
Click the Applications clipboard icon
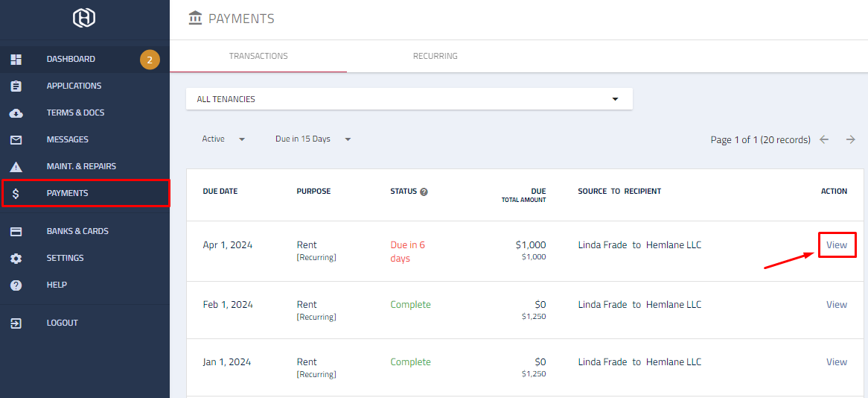click(16, 86)
